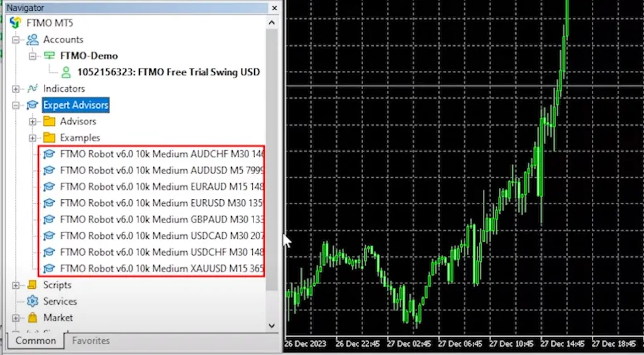Select FTMO Robot v6.0 10k Medium EURAUD M15
The height and width of the screenshot is (355, 644).
[162, 187]
